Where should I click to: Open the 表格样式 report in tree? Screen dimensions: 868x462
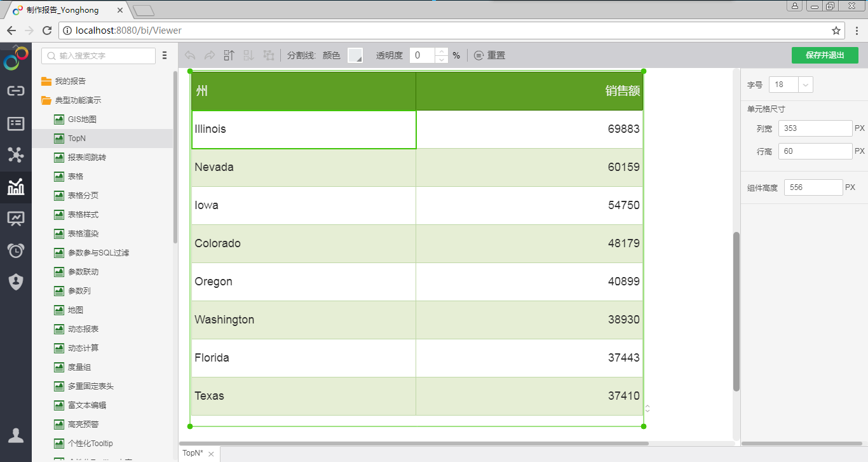(83, 215)
